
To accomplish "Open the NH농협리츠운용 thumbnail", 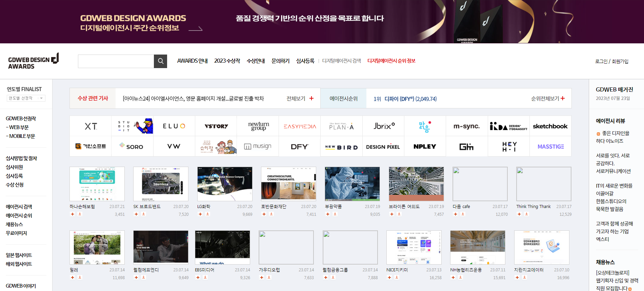I will click(478, 247).
